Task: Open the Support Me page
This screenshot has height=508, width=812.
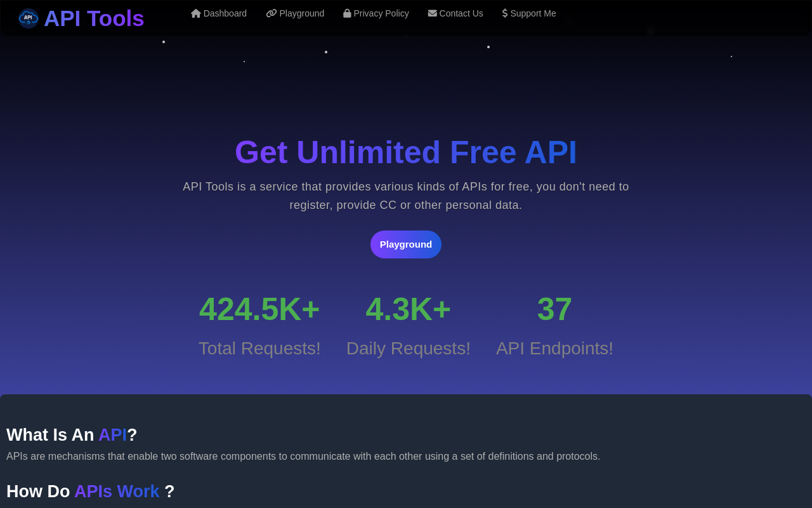Action: coord(534,13)
